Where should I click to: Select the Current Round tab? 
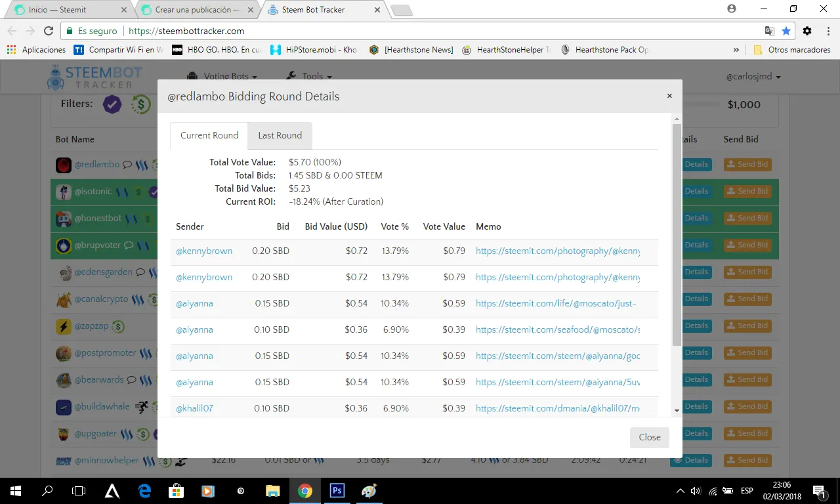tap(209, 135)
